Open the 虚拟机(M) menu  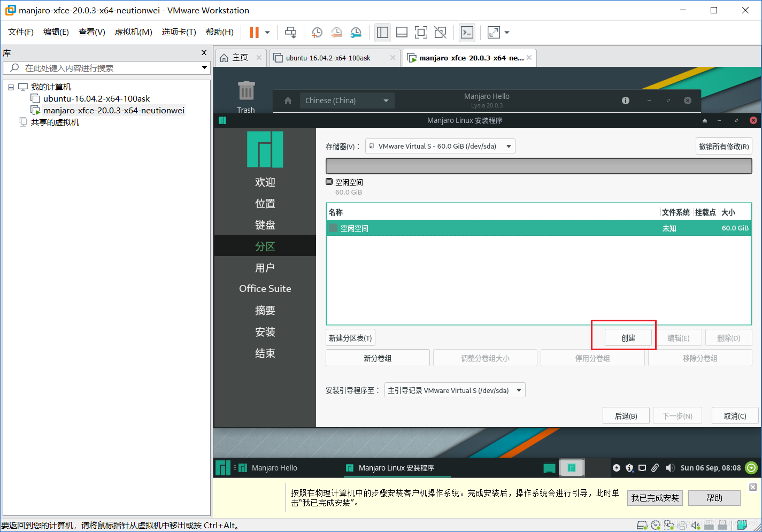[x=134, y=32]
